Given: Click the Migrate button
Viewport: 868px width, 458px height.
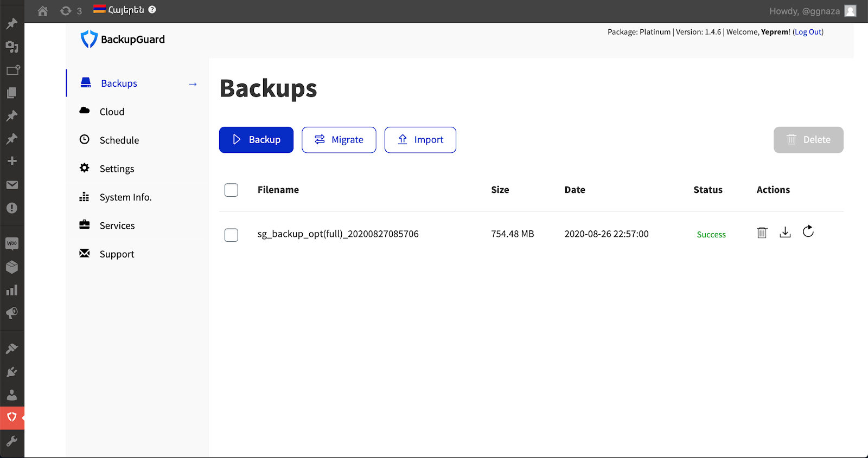Looking at the screenshot, I should point(339,140).
